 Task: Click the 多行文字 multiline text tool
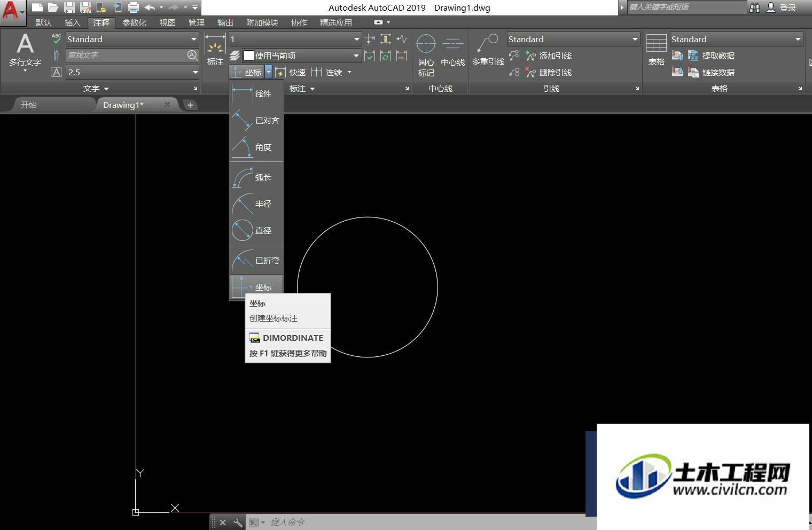(x=25, y=51)
